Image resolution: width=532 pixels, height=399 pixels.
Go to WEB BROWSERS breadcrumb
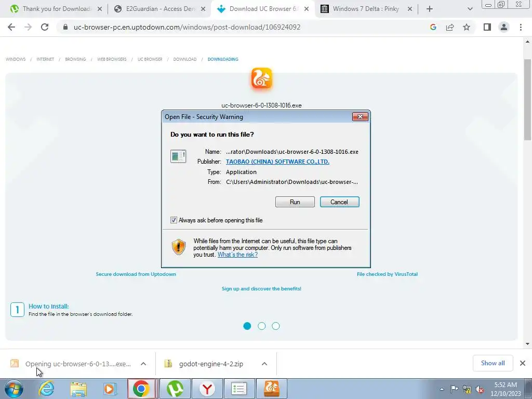[x=112, y=59]
